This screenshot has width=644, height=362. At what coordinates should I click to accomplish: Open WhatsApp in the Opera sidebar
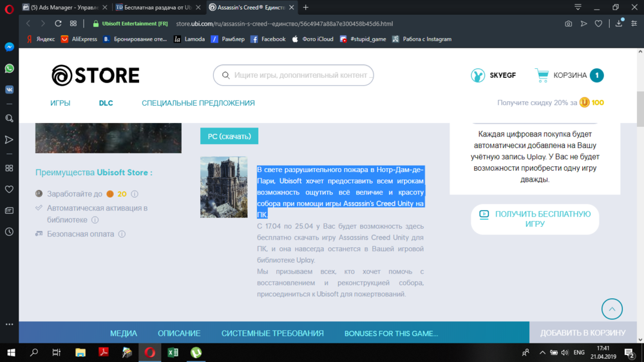tap(9, 68)
